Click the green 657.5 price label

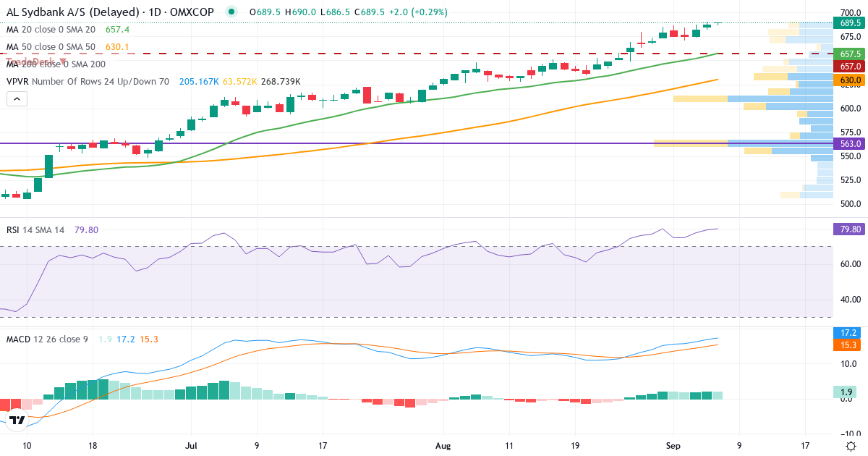point(850,54)
